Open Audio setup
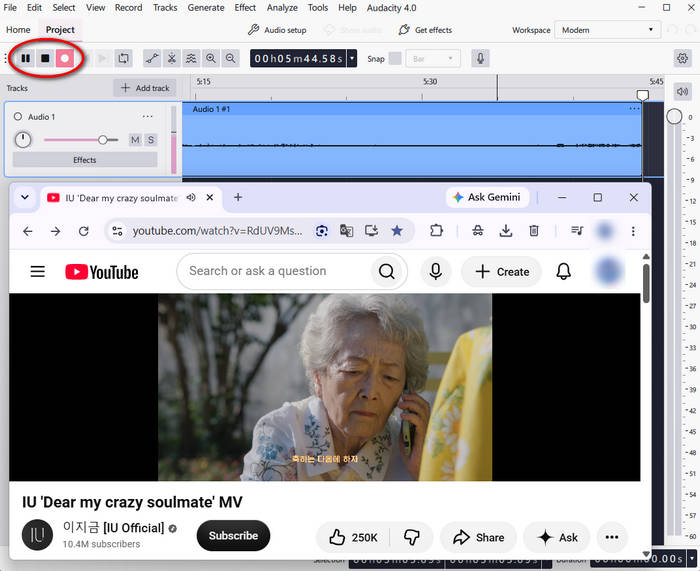The image size is (700, 571). click(x=277, y=30)
